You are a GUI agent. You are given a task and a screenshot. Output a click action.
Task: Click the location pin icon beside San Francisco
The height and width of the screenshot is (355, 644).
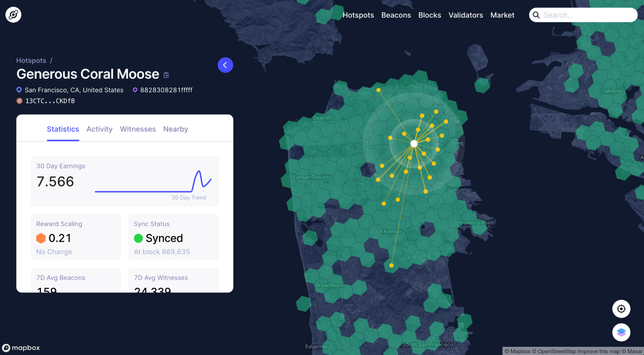click(x=19, y=90)
